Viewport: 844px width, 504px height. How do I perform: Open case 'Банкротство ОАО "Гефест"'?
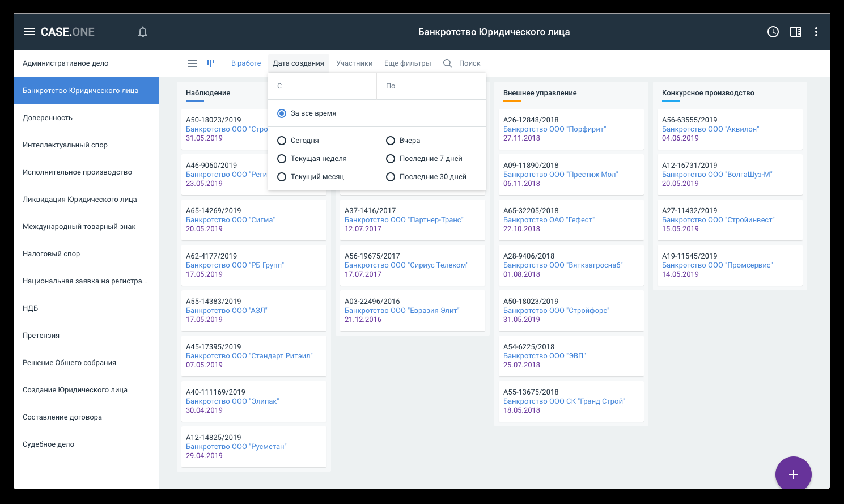coord(549,220)
